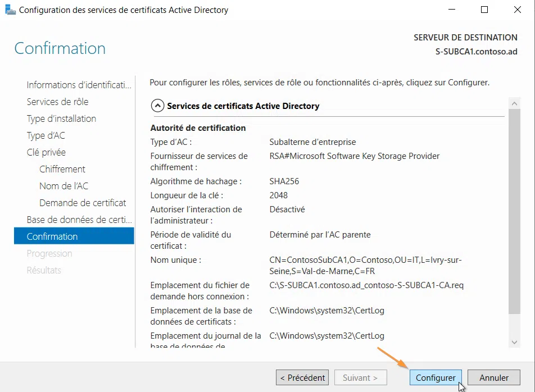The image size is (535, 392).
Task: Maximize the configuration wizard window
Action: [484, 10]
